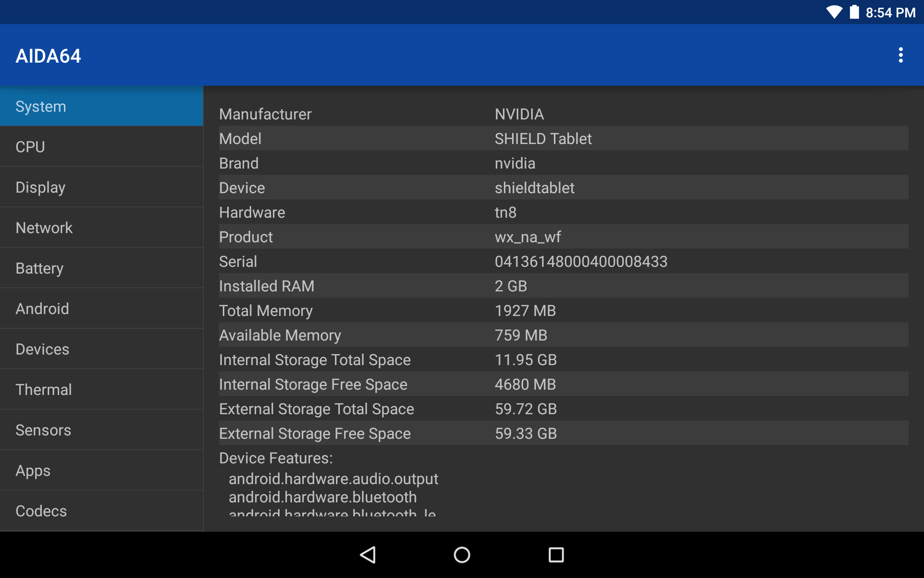Open the CPU section

click(x=102, y=147)
